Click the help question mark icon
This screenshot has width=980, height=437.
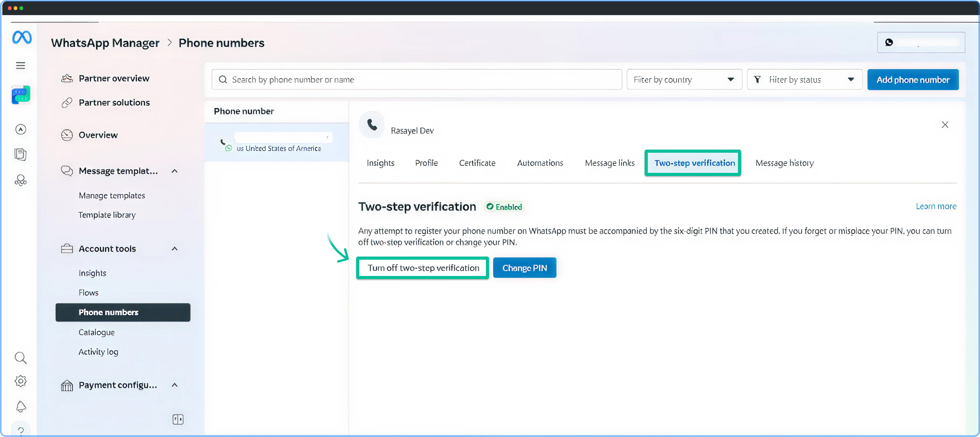21,430
